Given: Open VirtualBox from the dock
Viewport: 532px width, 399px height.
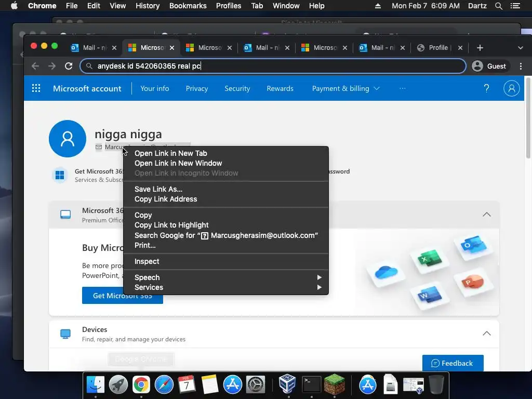Looking at the screenshot, I should coord(287,384).
